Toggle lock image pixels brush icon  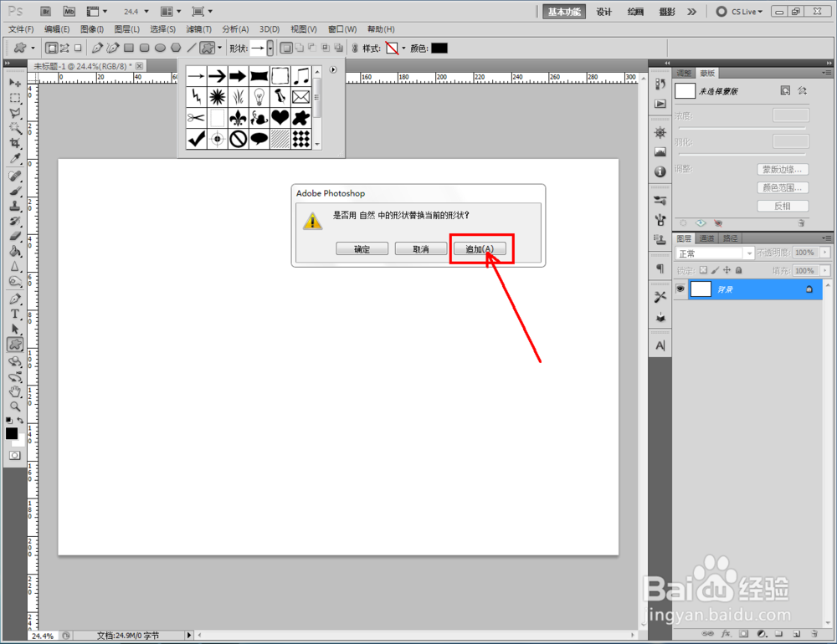click(x=716, y=270)
